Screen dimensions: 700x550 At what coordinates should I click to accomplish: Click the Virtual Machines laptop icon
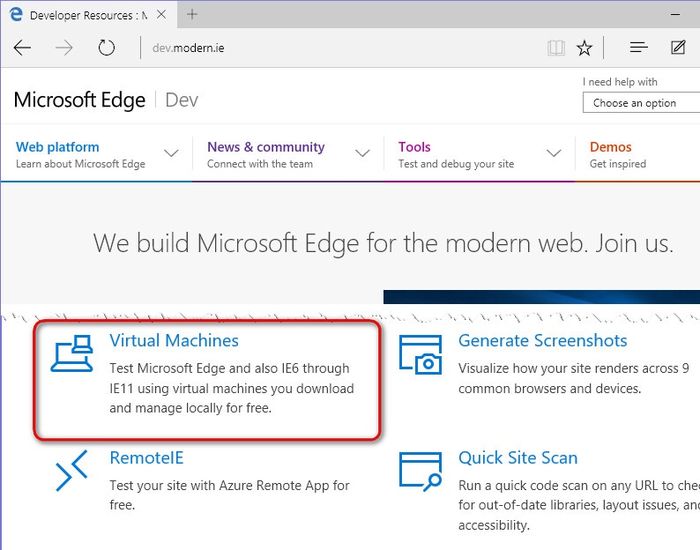pos(72,352)
